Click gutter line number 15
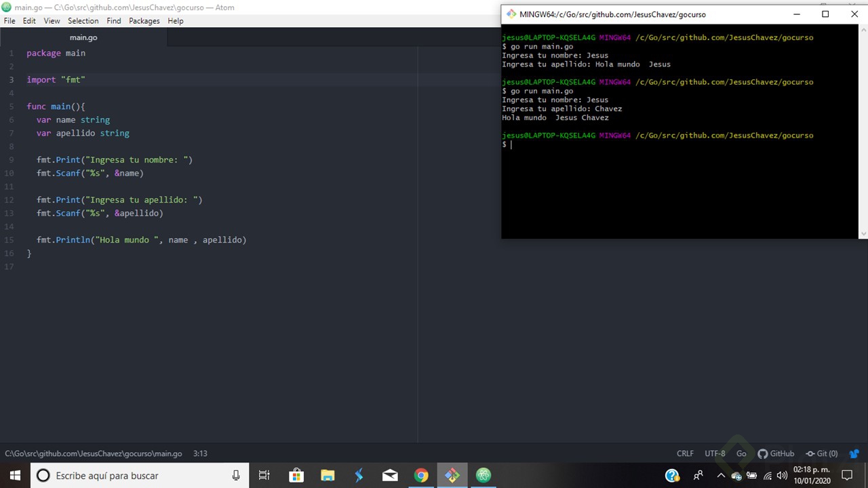Viewport: 868px width, 488px height. [x=9, y=240]
